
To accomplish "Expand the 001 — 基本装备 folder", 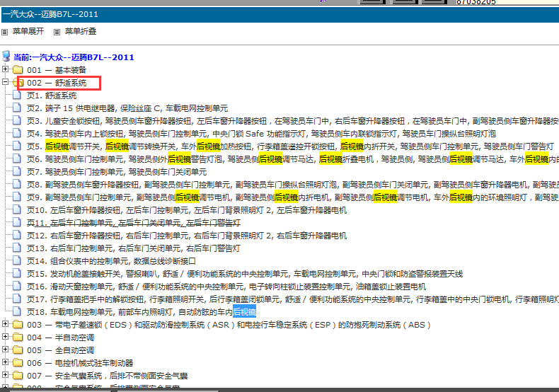I will pos(5,69).
